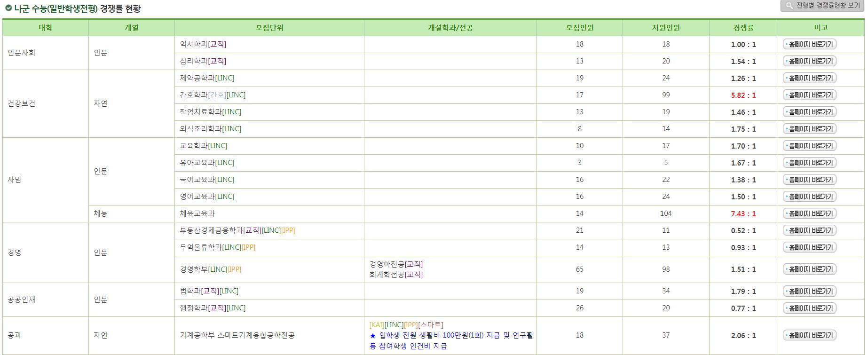Click the 공공인재 college cell
The image size is (868, 355).
click(46, 300)
